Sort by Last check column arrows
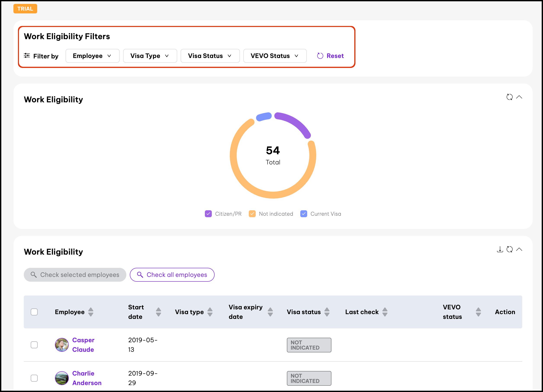The height and width of the screenshot is (392, 543). pos(385,312)
